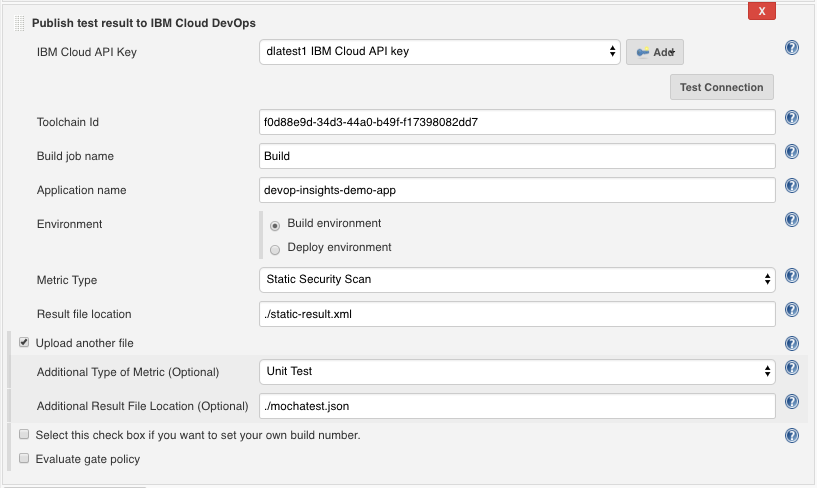Screen dimensions: 817x488
Task: Select Deploy environment radio button
Action: coord(275,250)
